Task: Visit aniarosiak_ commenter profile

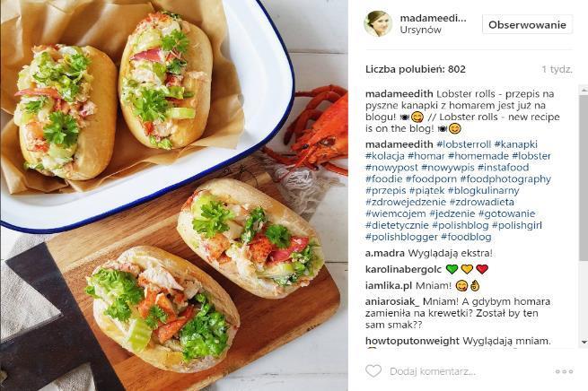Action: point(392,301)
